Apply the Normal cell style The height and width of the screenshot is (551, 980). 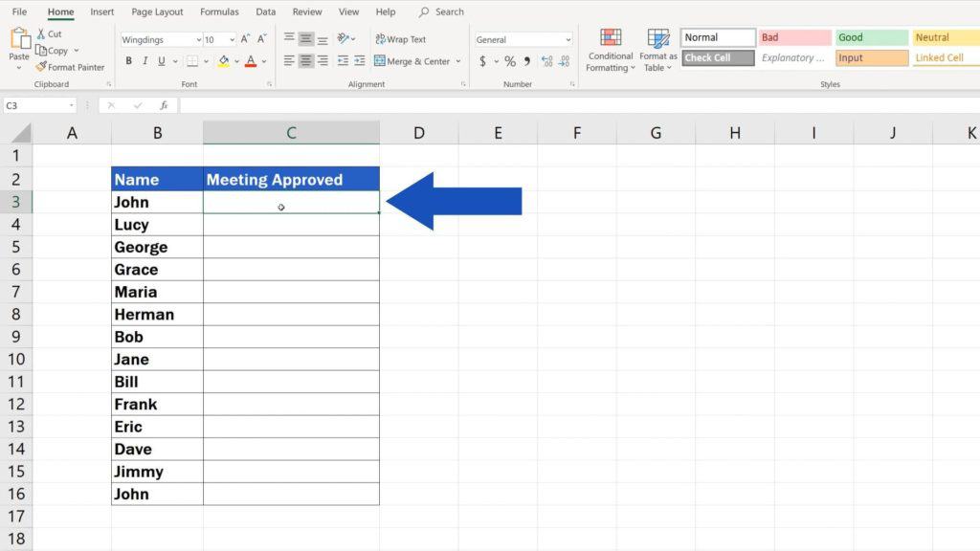click(x=718, y=37)
